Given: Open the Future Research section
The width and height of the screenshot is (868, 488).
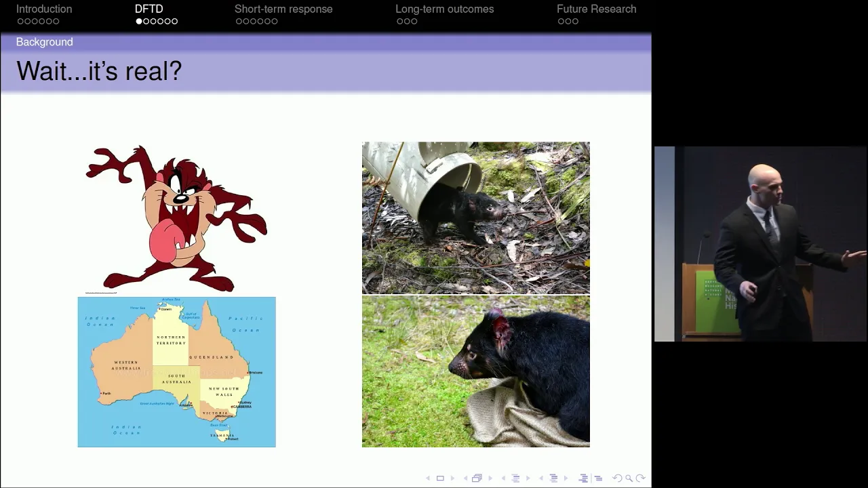Looking at the screenshot, I should [x=597, y=9].
